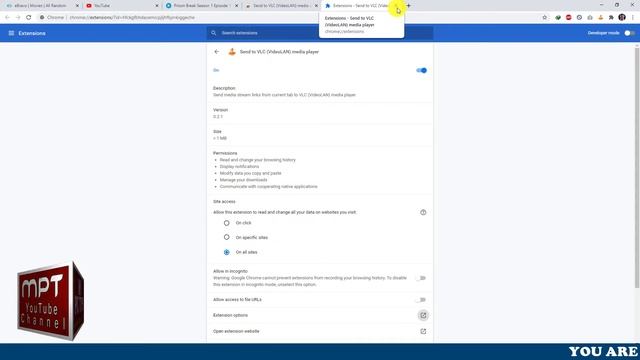Click the Extension options row
This screenshot has width=640, height=360.
click(x=320, y=315)
